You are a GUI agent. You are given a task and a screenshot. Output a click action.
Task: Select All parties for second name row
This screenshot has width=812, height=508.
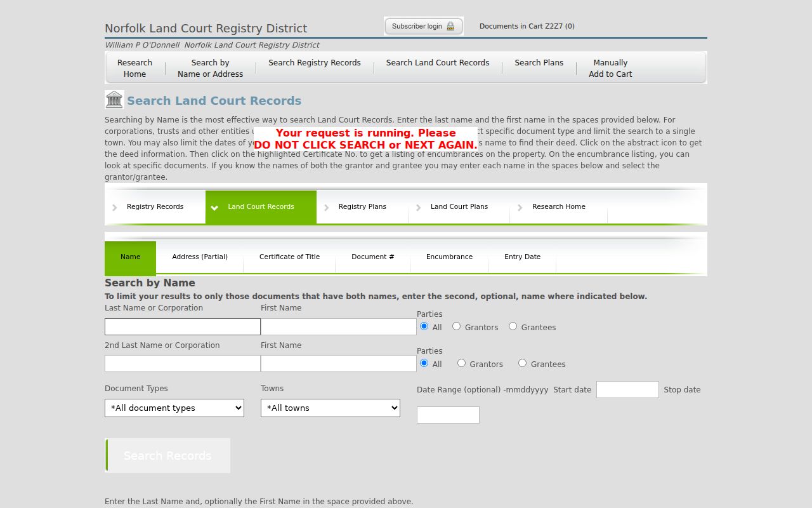tap(424, 363)
